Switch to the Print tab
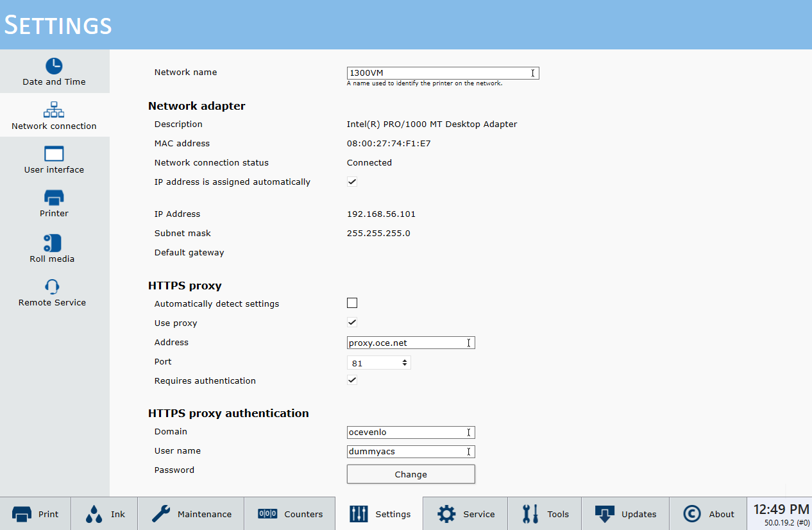The width and height of the screenshot is (812, 530). tap(35, 514)
